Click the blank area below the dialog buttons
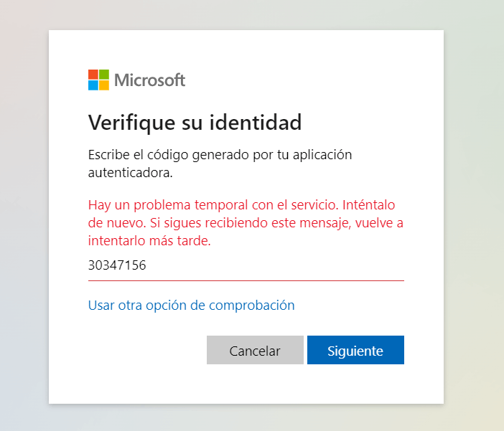Screen dimensions: 504x431 click(x=246, y=384)
